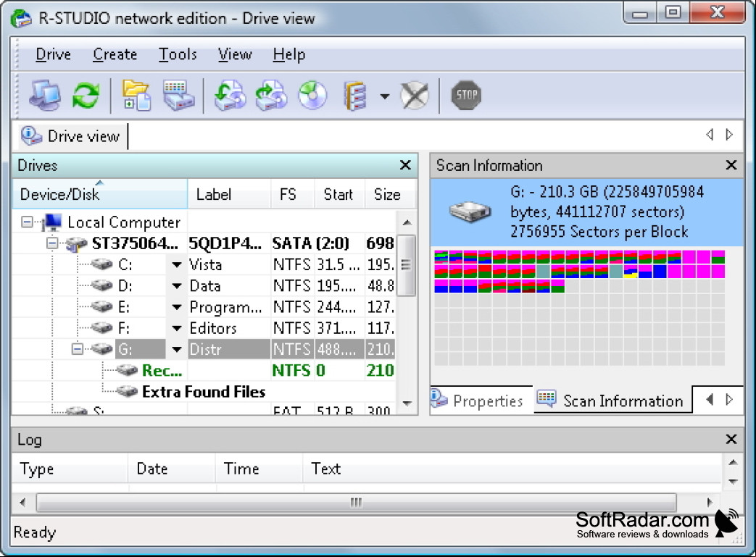Sort by Start column header
The width and height of the screenshot is (756, 557).
pyautogui.click(x=339, y=194)
